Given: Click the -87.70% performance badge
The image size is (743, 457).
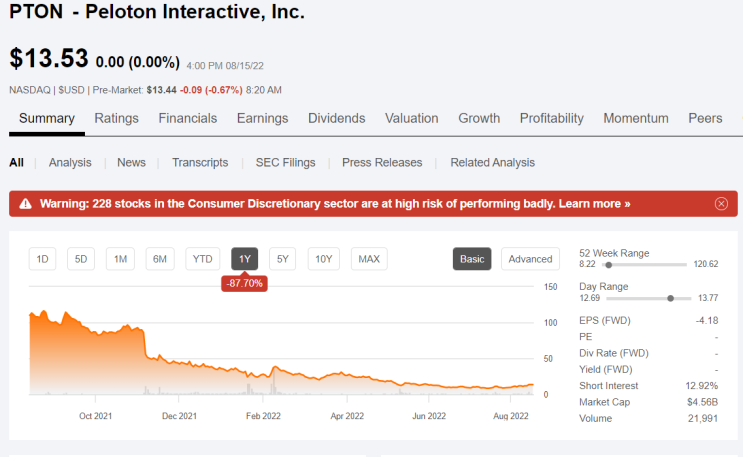Looking at the screenshot, I should (245, 283).
